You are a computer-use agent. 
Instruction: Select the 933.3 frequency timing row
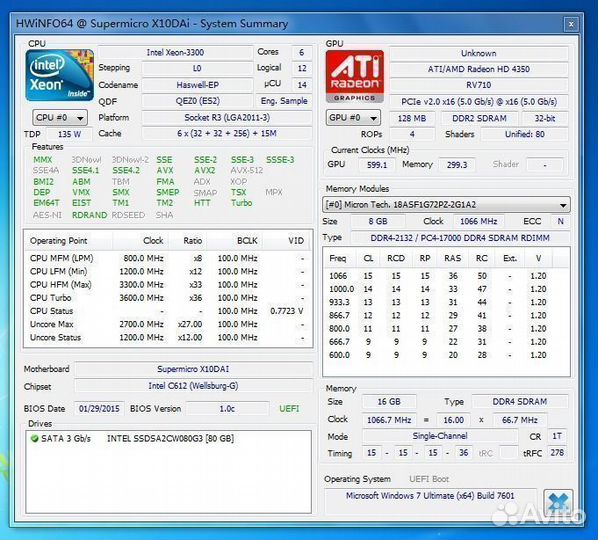(x=446, y=302)
